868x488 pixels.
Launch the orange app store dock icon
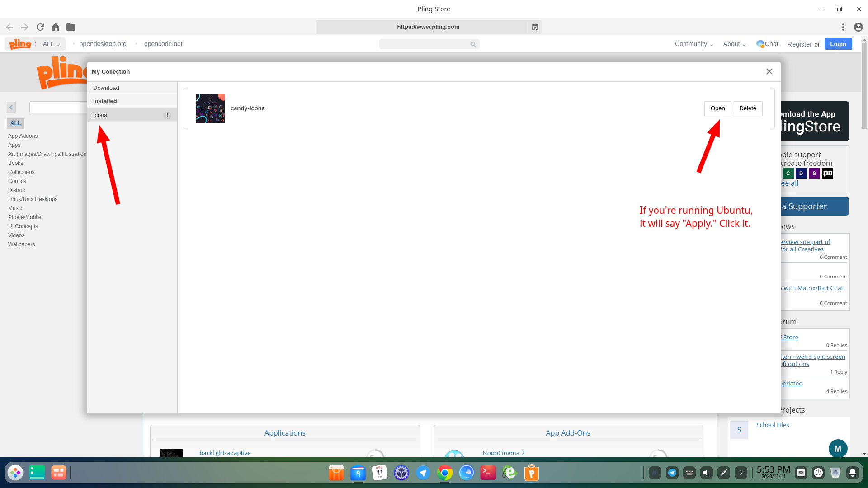[x=336, y=473]
